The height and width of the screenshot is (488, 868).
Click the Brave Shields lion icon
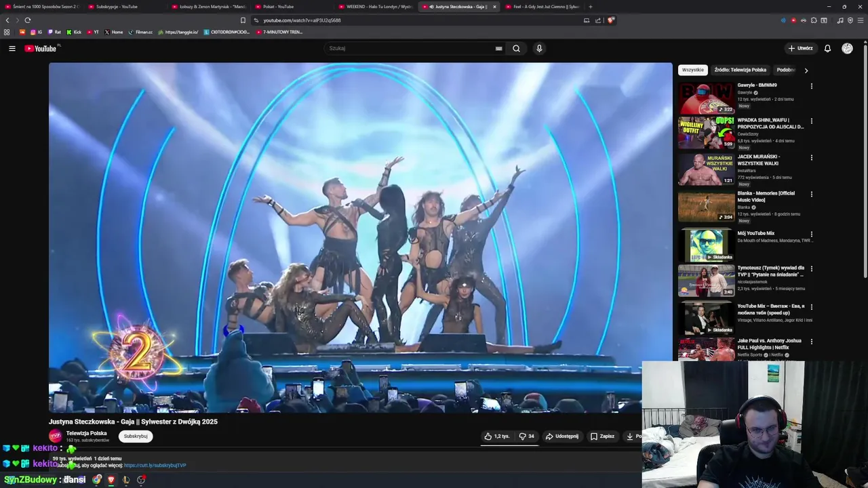point(610,20)
